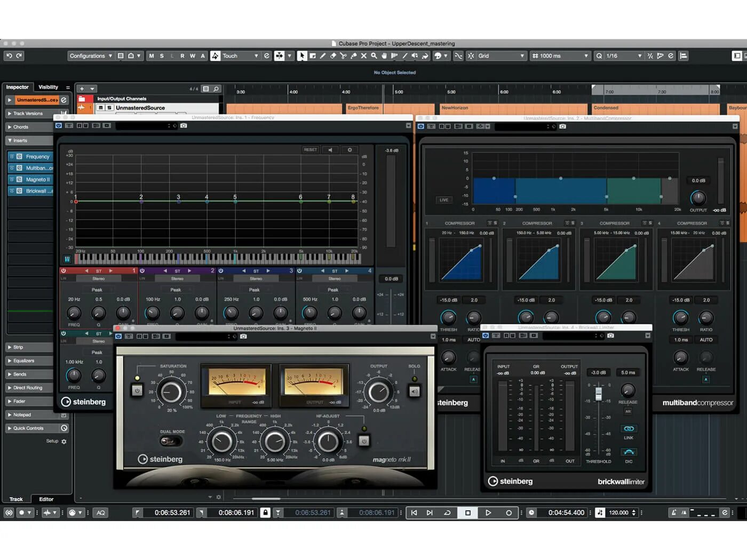Select the Range Selection tool
This screenshot has height=560, width=747.
click(x=313, y=55)
